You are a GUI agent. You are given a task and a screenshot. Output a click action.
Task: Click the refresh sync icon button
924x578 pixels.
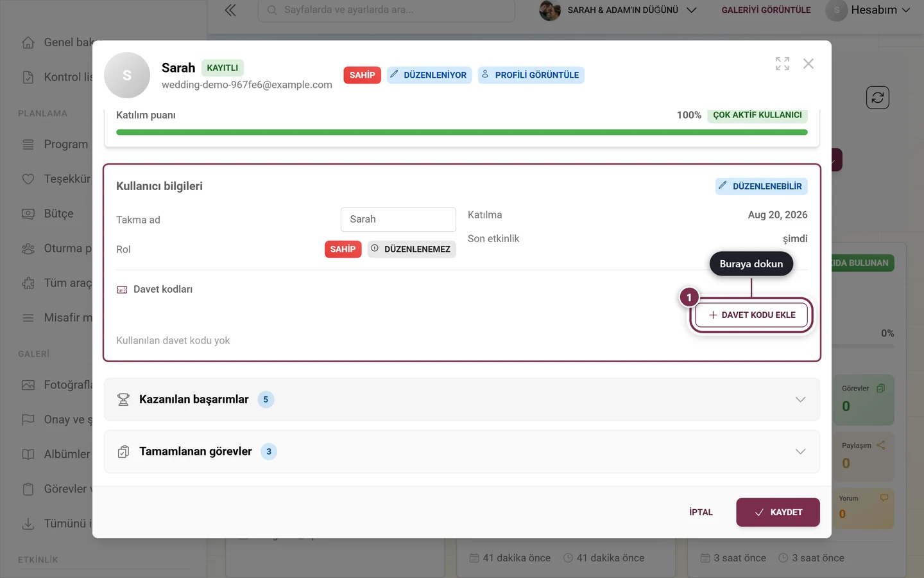coord(878,98)
